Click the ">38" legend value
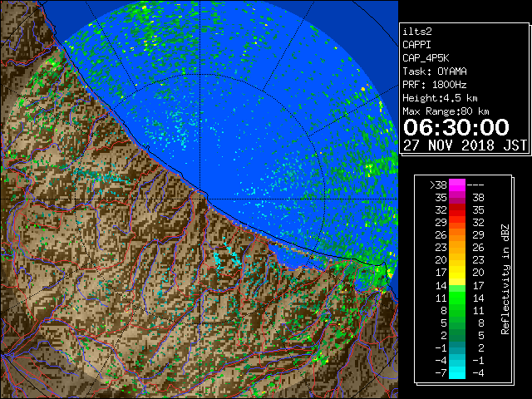Viewport: 532px width, 399px height. pos(438,185)
